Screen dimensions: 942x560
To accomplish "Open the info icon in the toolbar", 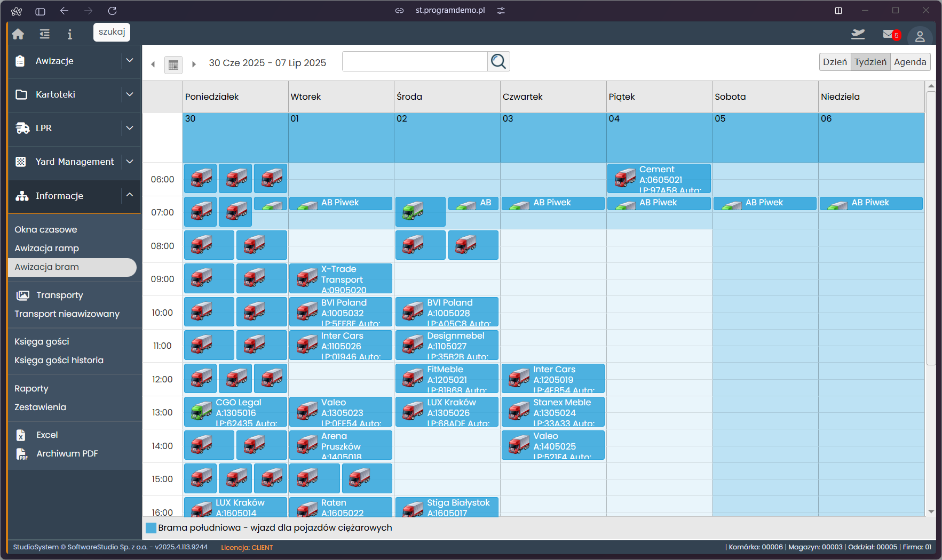I will point(69,34).
